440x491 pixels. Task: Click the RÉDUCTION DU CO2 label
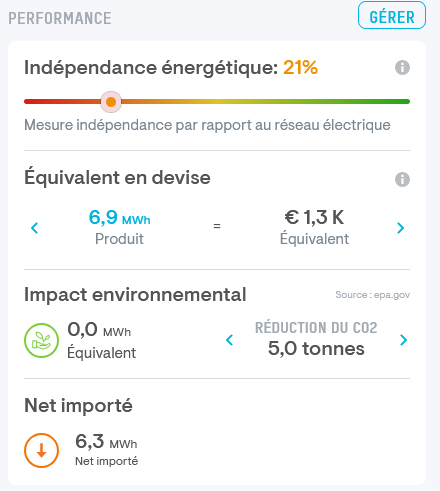(x=316, y=328)
